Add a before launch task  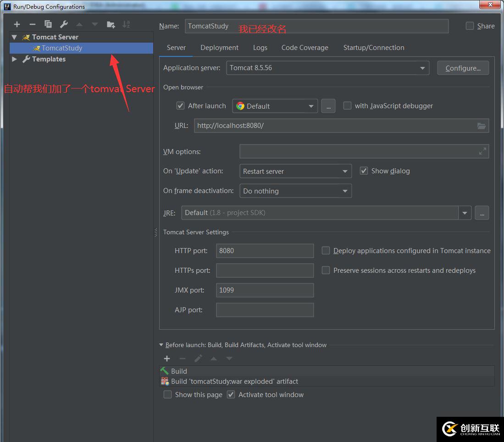click(167, 359)
